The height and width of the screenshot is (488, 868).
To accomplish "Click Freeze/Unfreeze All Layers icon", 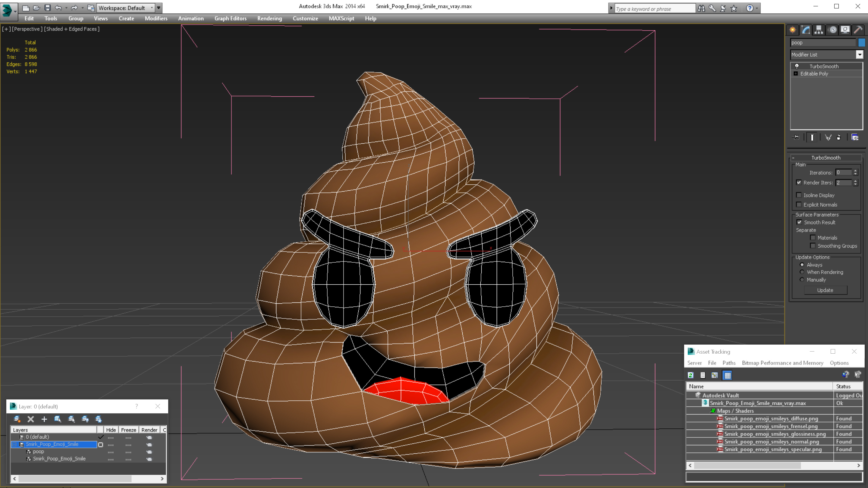I will click(98, 419).
